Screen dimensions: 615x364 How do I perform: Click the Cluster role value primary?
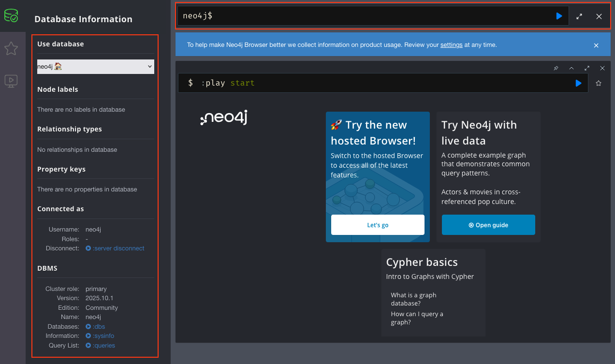point(96,289)
